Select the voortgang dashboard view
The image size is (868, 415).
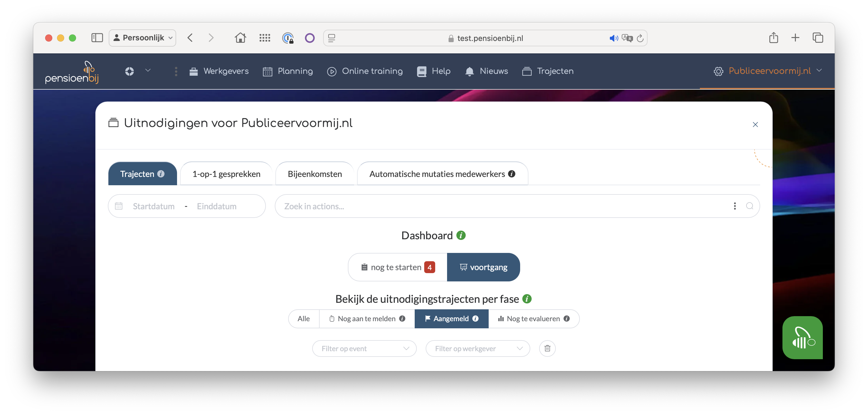(483, 267)
